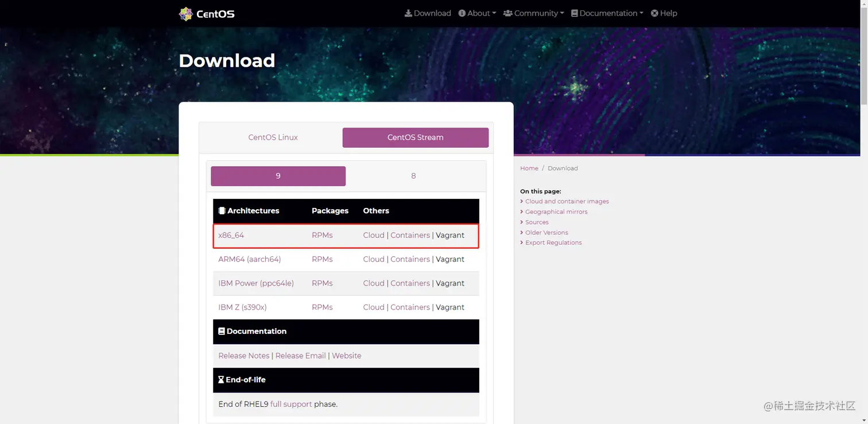Click the Documentation section header
Screen dimensions: 868x424
[252, 332]
